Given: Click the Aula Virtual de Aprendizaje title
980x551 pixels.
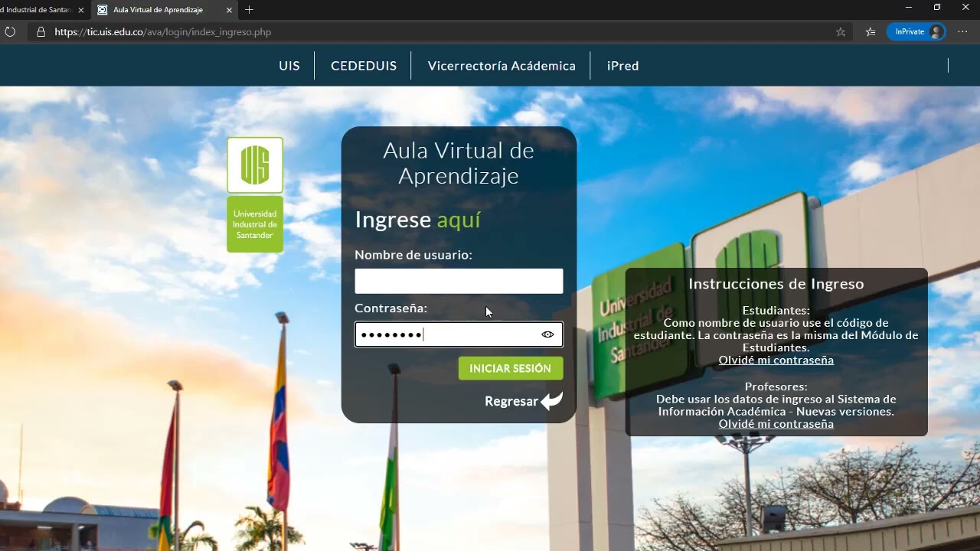Looking at the screenshot, I should coord(459,163).
